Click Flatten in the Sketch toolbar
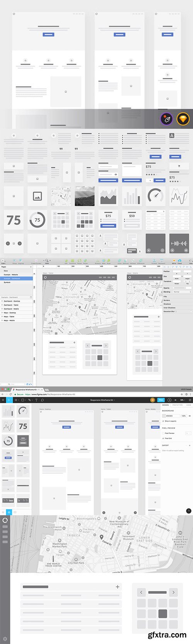The width and height of the screenshot is (193, 644). tap(85, 261)
